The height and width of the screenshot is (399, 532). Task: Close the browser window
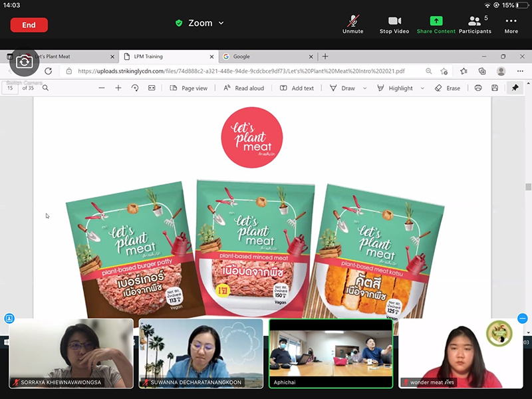click(522, 57)
